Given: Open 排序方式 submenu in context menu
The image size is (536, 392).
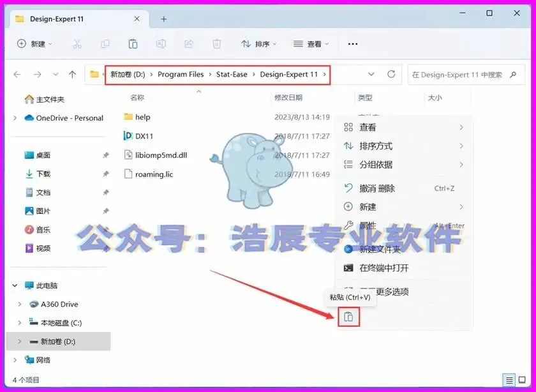Looking at the screenshot, I should (404, 146).
